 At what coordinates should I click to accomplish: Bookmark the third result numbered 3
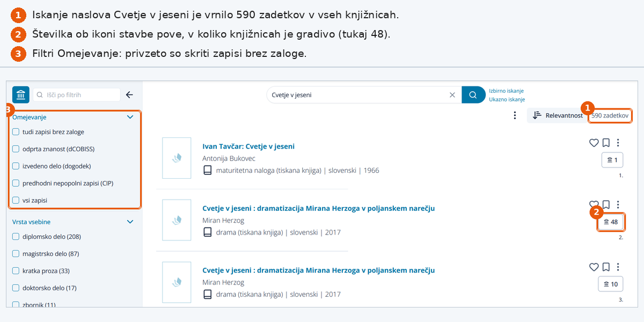pos(606,267)
